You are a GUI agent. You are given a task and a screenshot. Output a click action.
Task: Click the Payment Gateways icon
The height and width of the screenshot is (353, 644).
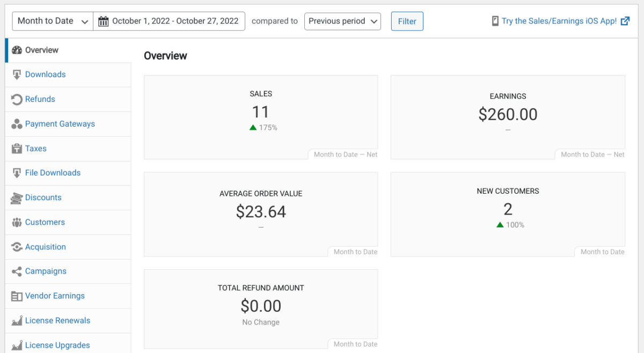17,124
